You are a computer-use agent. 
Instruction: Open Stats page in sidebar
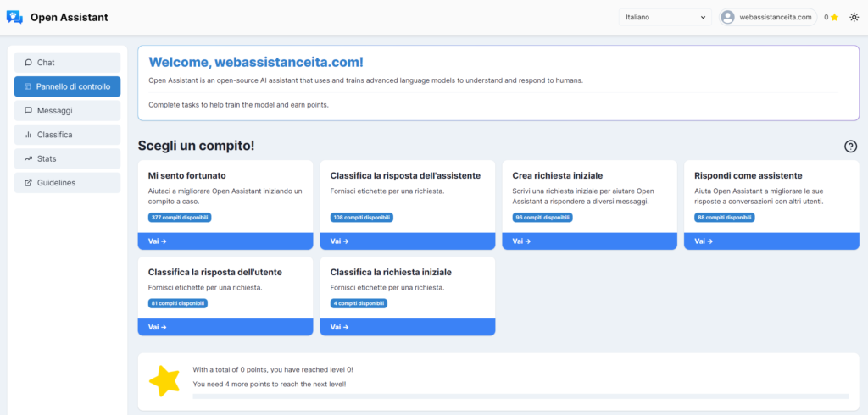click(x=68, y=159)
